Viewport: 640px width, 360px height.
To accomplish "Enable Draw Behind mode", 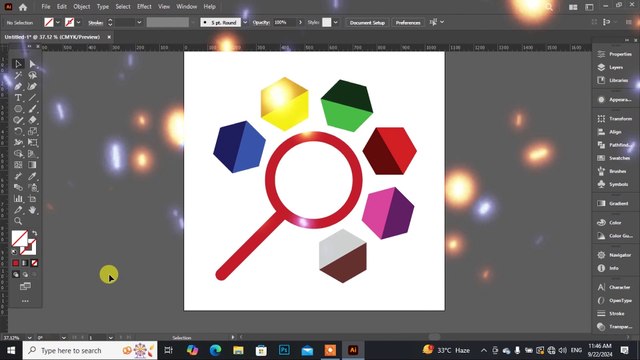I will (25, 275).
